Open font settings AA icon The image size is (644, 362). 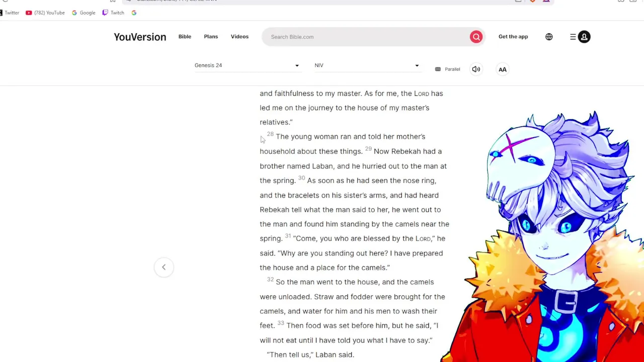coord(503,69)
